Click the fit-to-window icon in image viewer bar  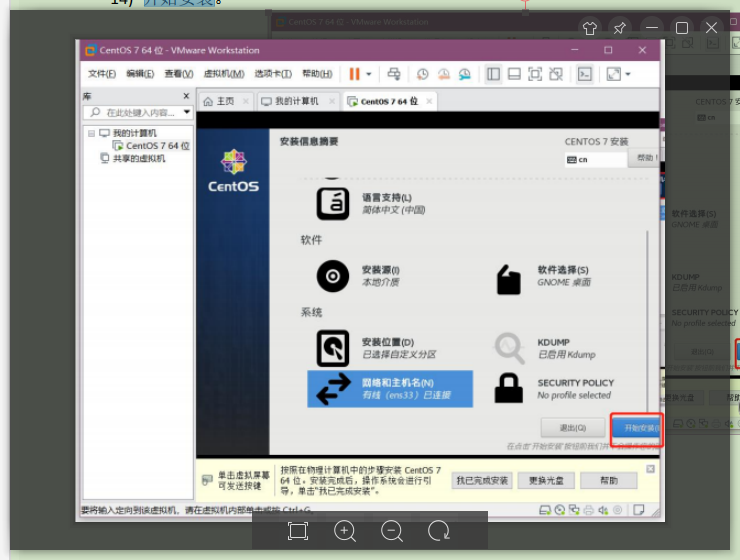click(x=298, y=531)
